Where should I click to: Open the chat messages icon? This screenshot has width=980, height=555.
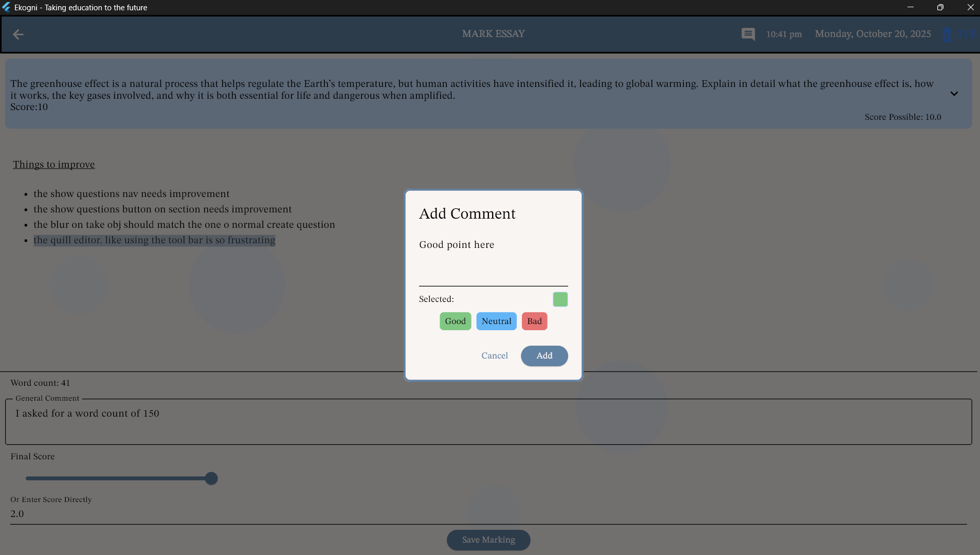(x=748, y=34)
